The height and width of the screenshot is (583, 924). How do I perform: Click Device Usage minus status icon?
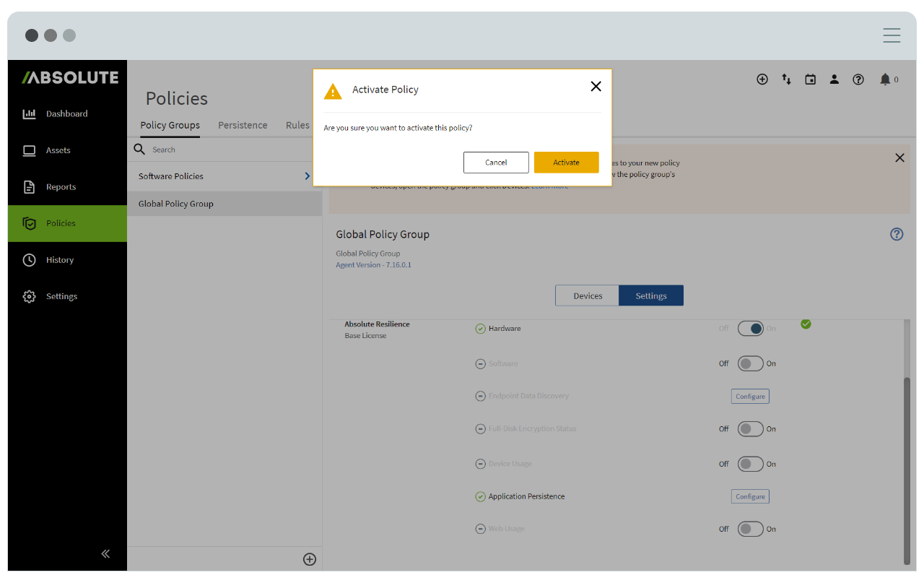point(480,464)
